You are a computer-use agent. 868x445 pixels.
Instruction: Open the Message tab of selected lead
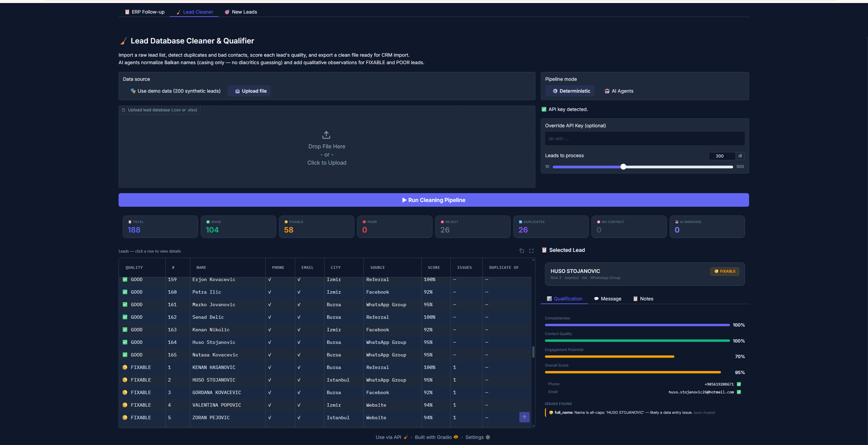(x=607, y=299)
